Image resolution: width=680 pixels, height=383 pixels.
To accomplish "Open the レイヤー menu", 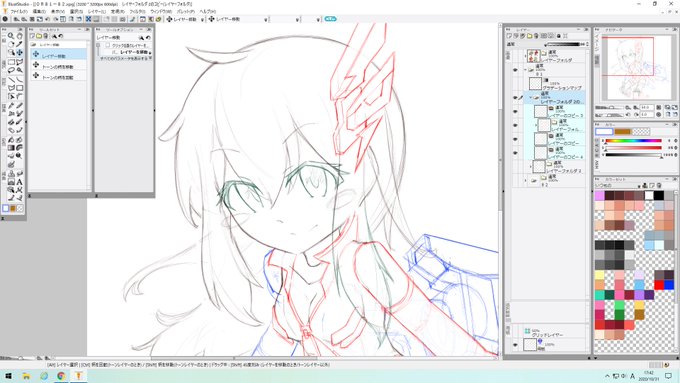I will (96, 11).
